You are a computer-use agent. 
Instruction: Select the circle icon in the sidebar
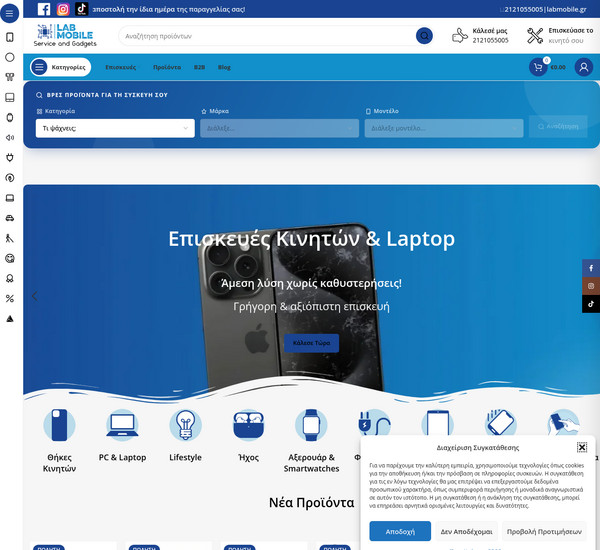click(10, 57)
